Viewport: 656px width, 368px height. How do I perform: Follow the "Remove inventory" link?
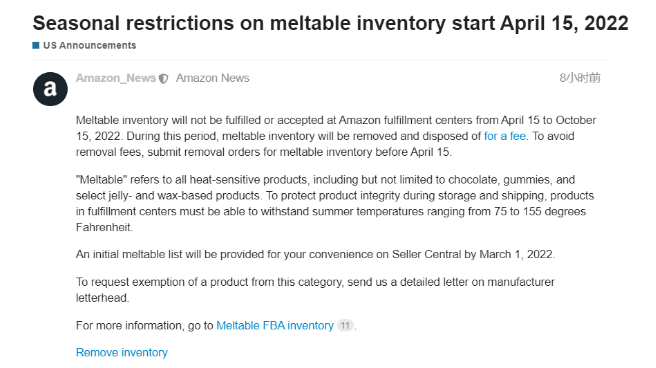(x=122, y=353)
